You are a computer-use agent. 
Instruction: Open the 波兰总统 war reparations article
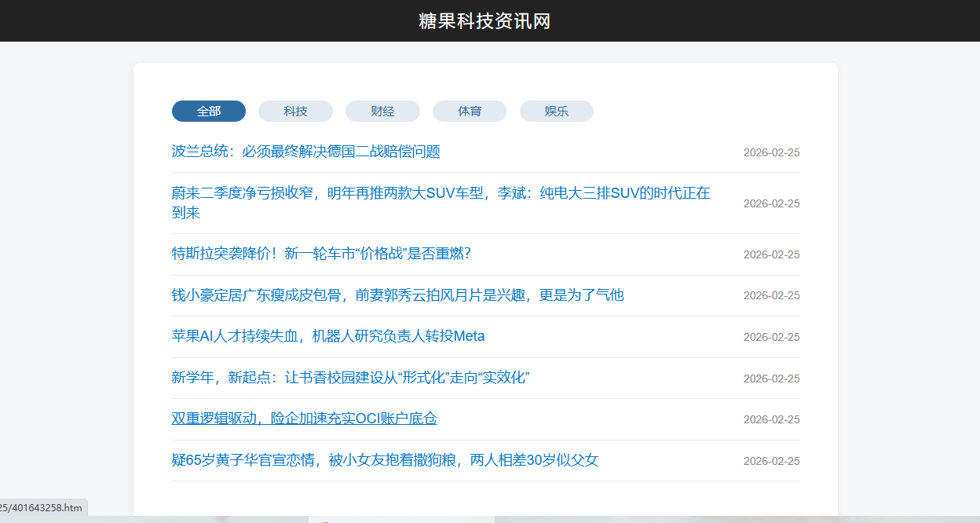[x=306, y=152]
